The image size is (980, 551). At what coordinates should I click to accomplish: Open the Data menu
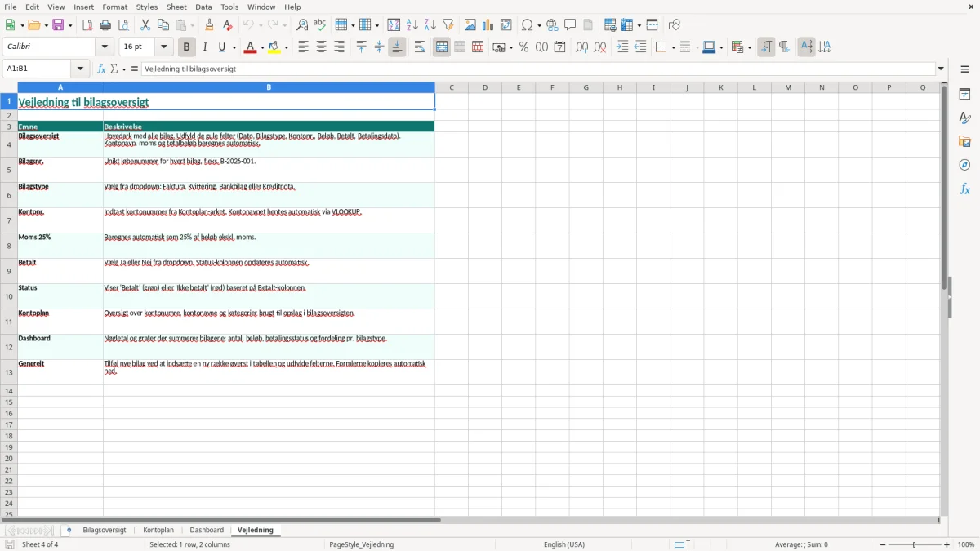203,7
